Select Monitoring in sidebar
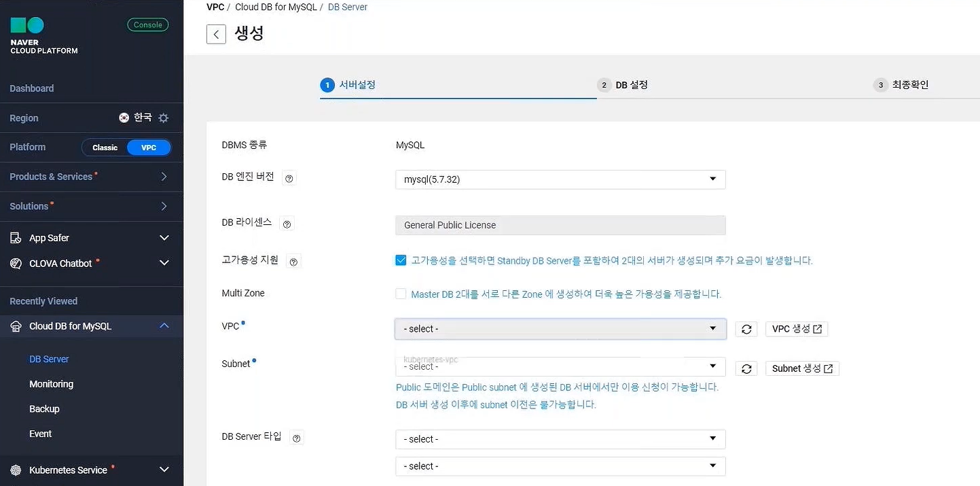Viewport: 980px width, 486px height. (x=51, y=384)
